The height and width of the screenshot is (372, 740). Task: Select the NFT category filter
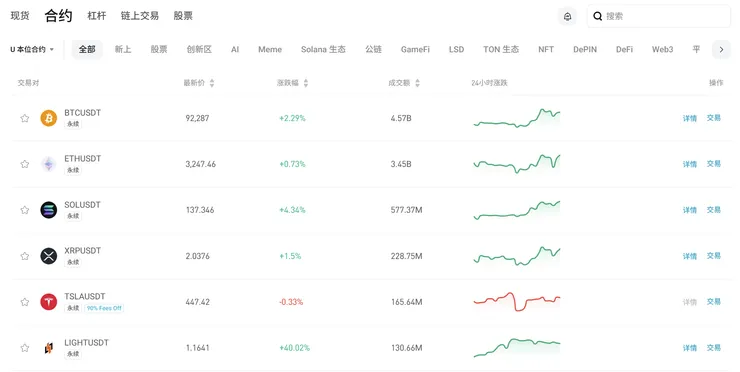546,49
